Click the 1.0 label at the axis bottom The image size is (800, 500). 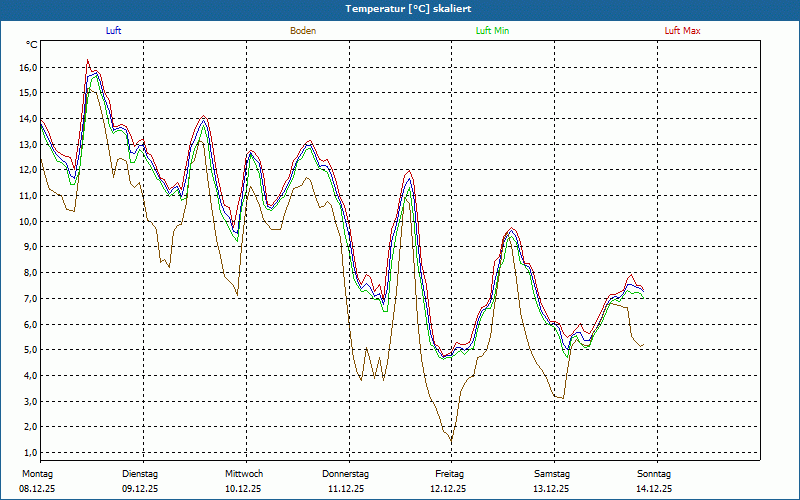[x=28, y=453]
